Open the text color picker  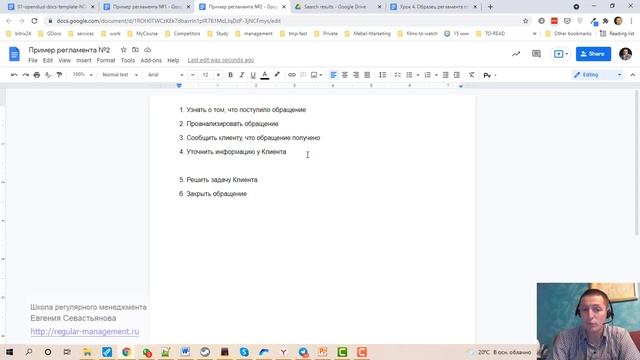(264, 75)
